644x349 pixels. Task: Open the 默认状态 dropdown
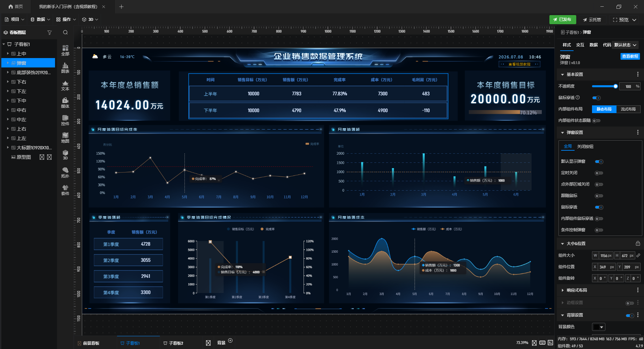pyautogui.click(x=626, y=45)
